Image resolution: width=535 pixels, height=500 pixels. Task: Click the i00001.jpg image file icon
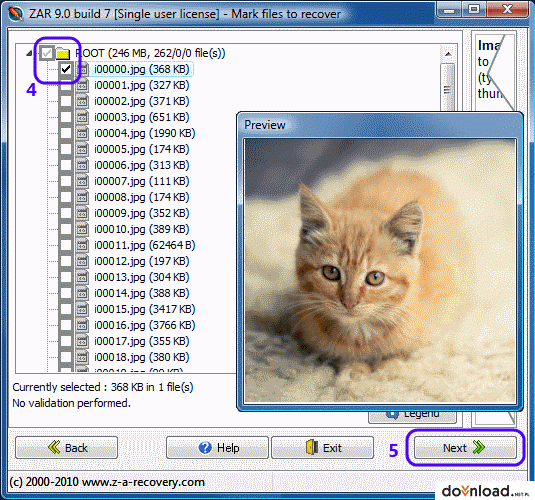tap(82, 85)
